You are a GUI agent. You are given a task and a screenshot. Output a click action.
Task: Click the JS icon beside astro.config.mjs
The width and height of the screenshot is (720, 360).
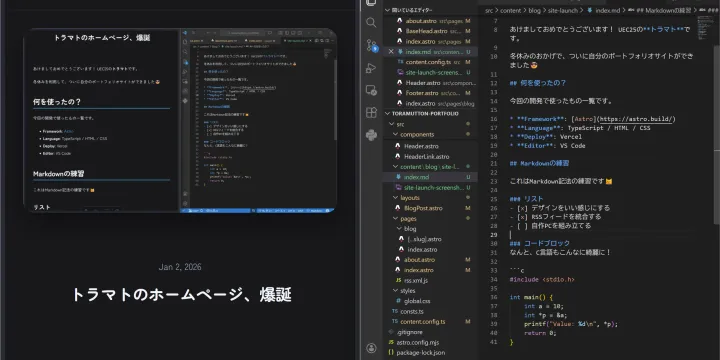391,343
